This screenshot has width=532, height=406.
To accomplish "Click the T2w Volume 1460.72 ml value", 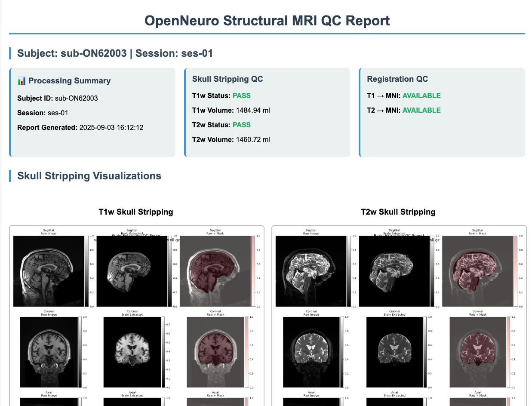I will (x=253, y=139).
